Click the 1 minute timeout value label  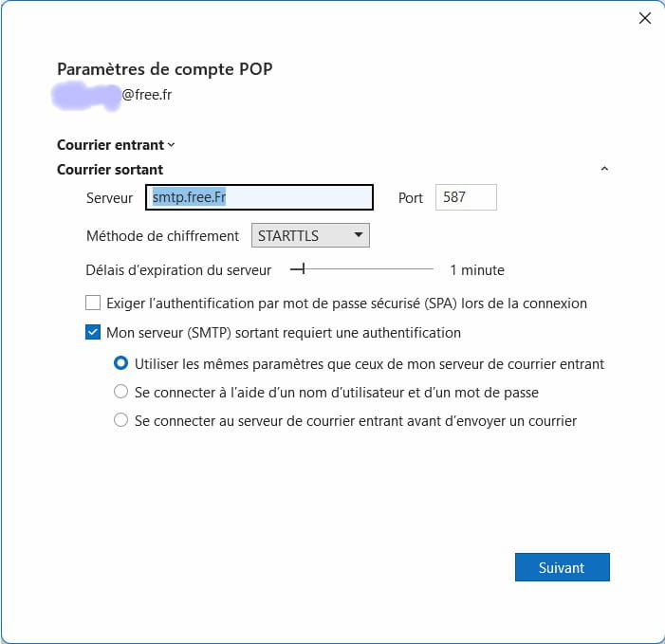pos(476,270)
